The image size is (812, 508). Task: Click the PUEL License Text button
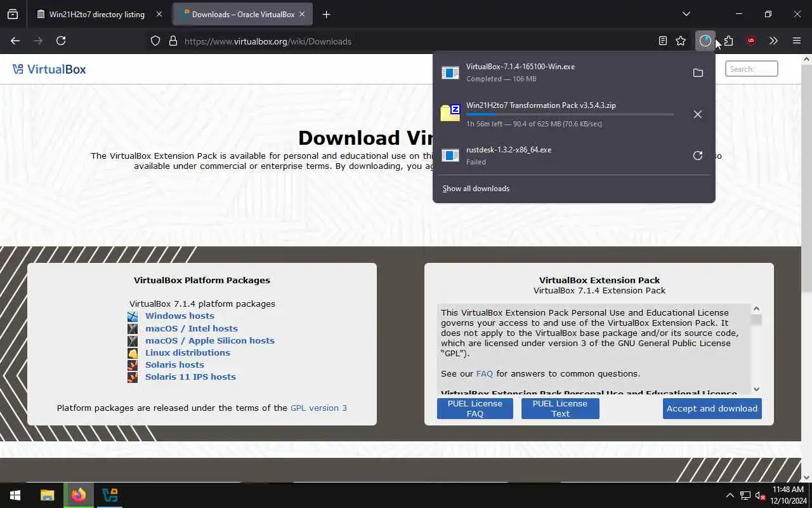coord(560,408)
